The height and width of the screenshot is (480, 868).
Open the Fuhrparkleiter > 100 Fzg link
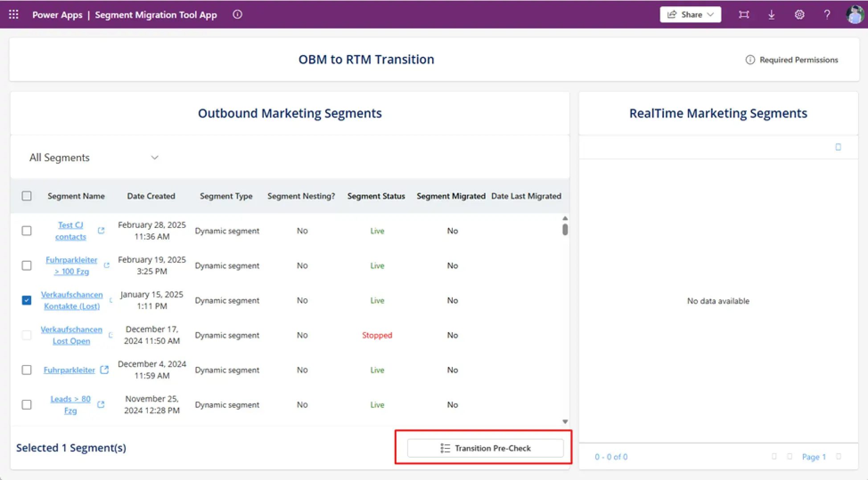(72, 265)
